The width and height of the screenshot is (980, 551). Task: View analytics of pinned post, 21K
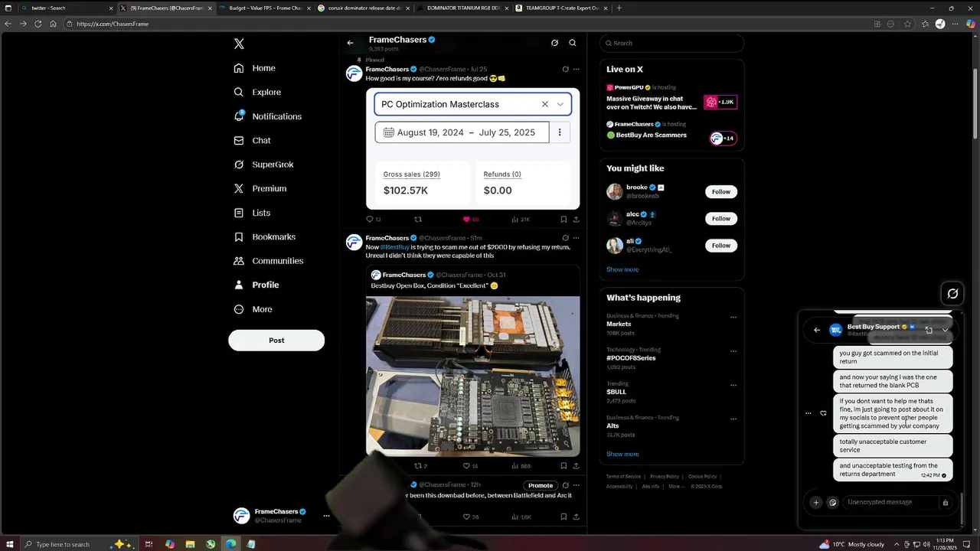click(521, 219)
